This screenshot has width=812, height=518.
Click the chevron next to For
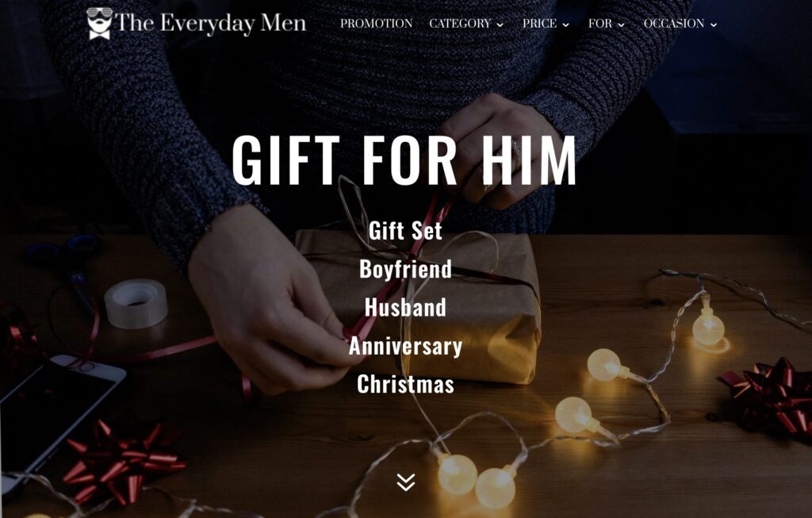click(x=621, y=25)
